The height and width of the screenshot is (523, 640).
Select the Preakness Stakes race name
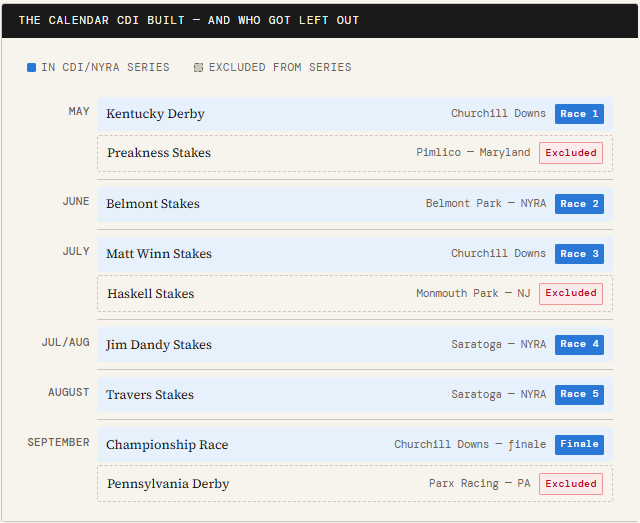click(x=159, y=153)
